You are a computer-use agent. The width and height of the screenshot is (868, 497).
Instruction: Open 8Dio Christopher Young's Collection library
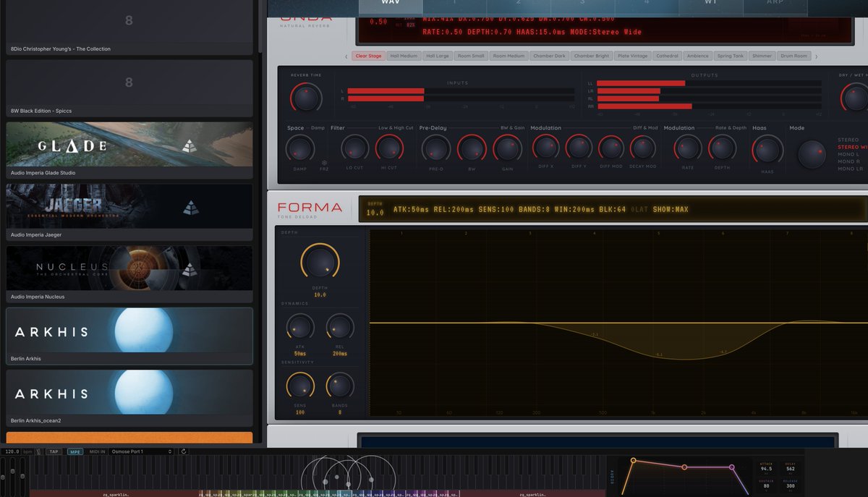point(129,27)
